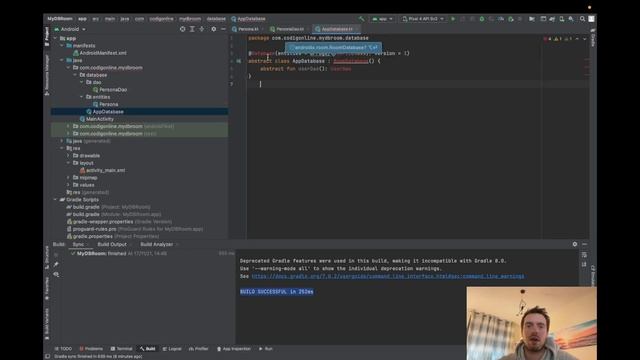Select PersonaDao in project tree
Viewport: 640px width, 360px height.
pyautogui.click(x=113, y=89)
